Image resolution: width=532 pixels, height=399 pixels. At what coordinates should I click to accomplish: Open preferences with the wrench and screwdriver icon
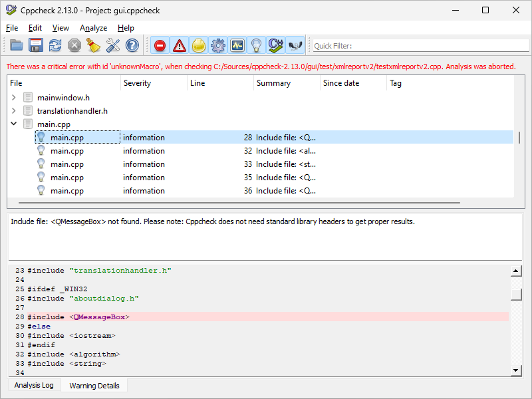click(x=113, y=45)
